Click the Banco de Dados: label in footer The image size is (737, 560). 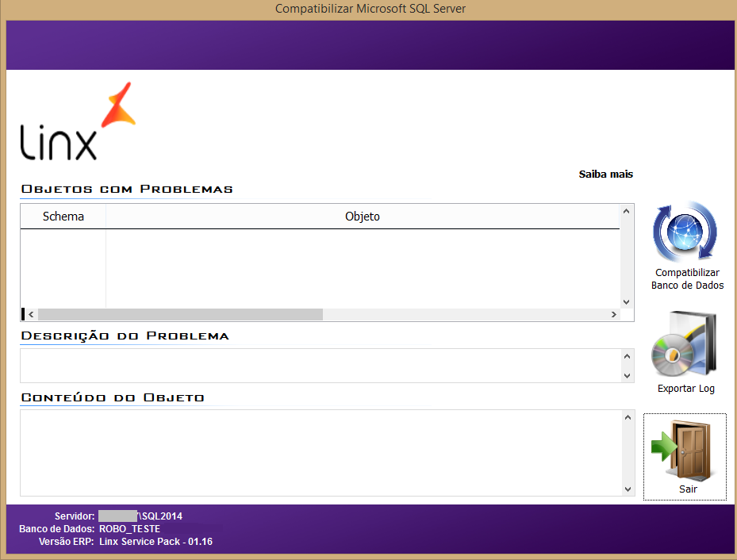pyautogui.click(x=57, y=529)
